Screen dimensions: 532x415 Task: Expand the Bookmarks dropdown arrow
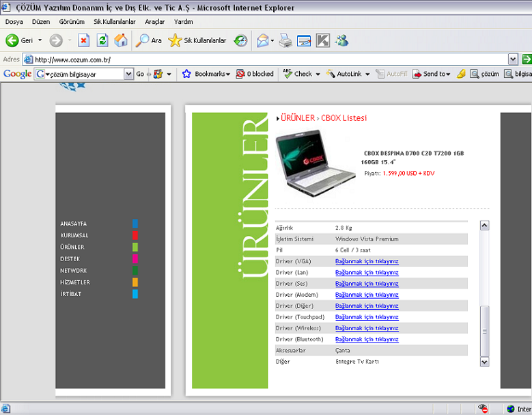(228, 74)
